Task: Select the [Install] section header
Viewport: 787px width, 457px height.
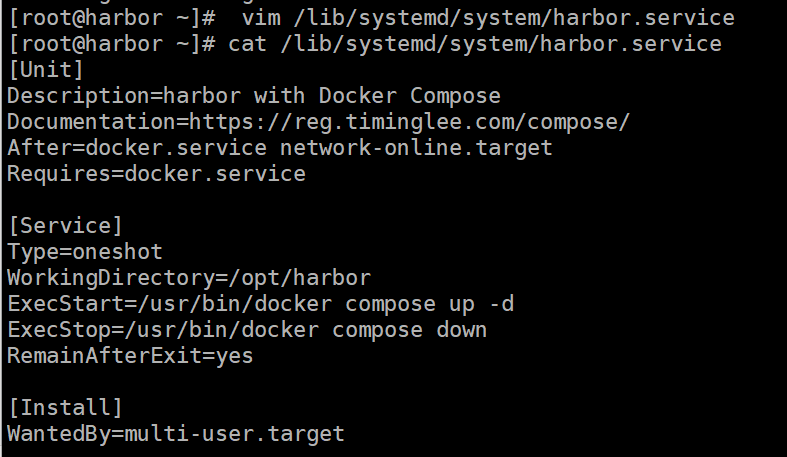Action: click(65, 408)
